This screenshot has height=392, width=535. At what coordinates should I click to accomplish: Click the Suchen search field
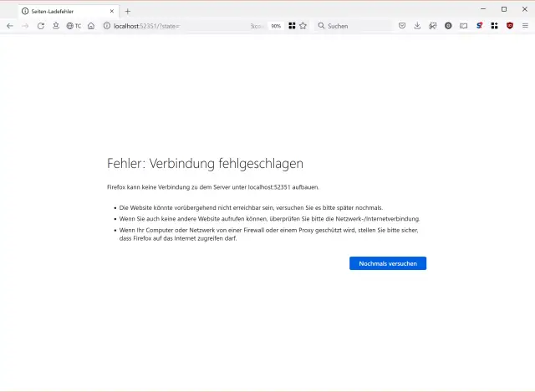coord(354,26)
